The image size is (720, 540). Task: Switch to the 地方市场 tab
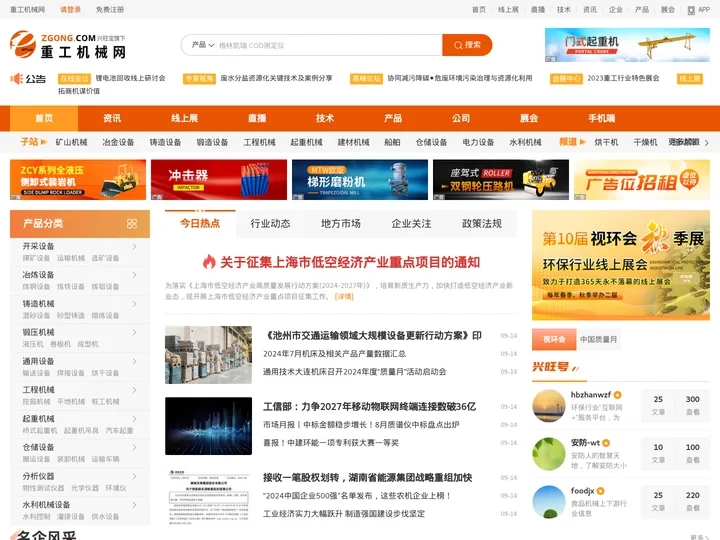tap(341, 224)
